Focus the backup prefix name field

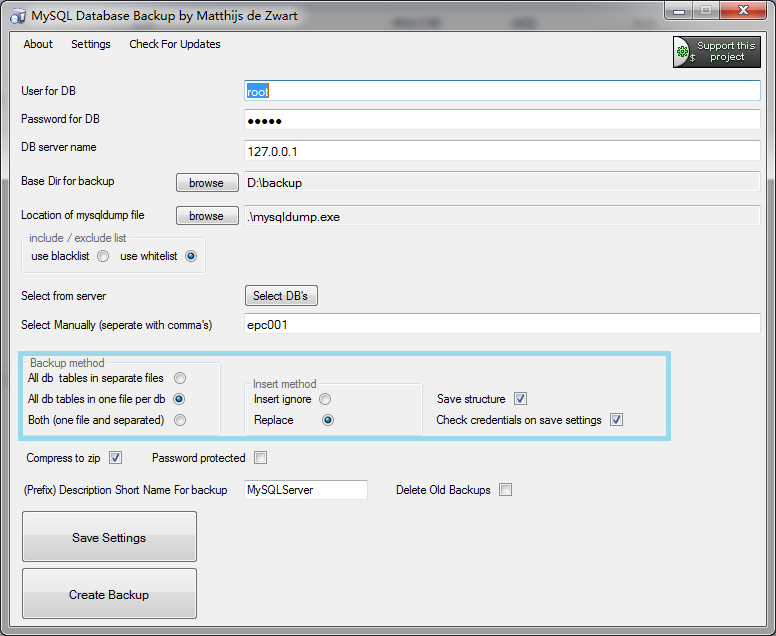[306, 489]
